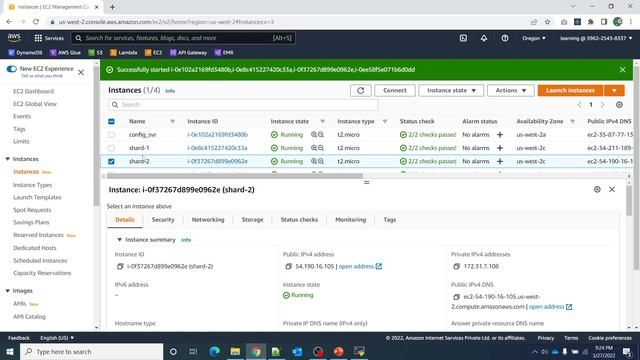The width and height of the screenshot is (640, 360).
Task: Switch to the Security tab
Action: coord(163,220)
